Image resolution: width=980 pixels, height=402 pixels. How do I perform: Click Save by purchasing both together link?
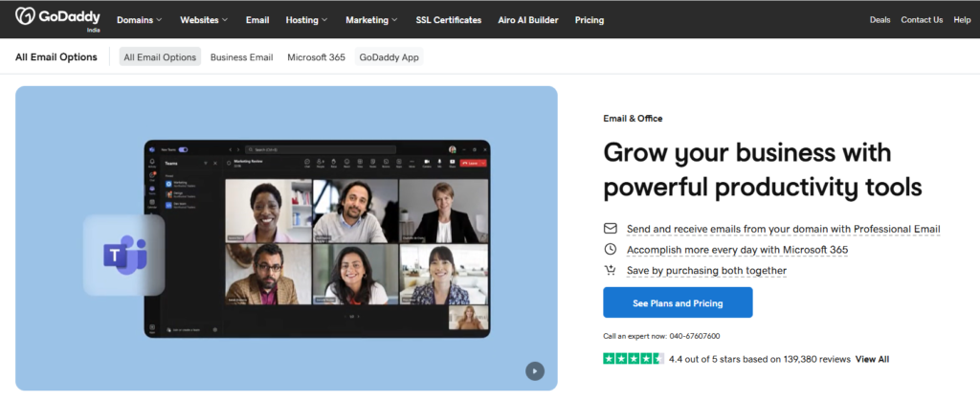click(707, 270)
